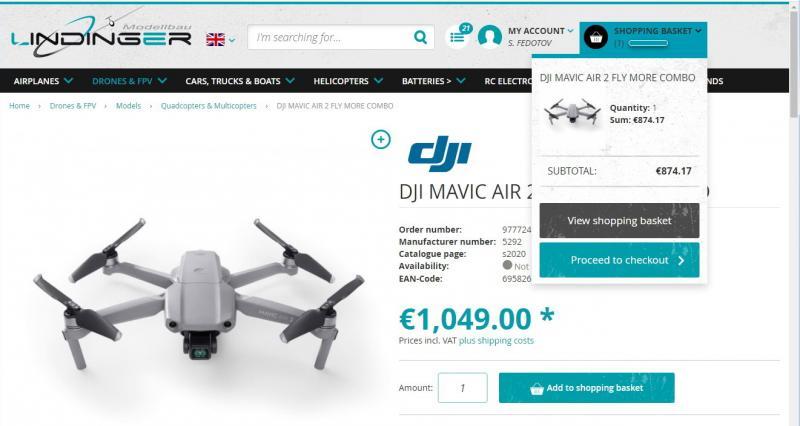Click the Mavic Air thumbnail in basket popup
Image resolution: width=800 pixels, height=426 pixels.
[572, 112]
